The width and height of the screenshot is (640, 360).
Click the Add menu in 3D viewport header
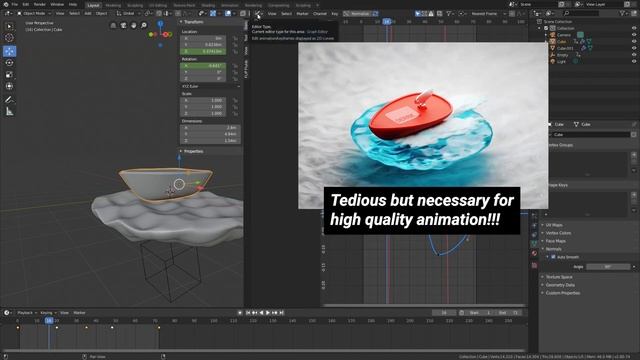click(x=88, y=13)
